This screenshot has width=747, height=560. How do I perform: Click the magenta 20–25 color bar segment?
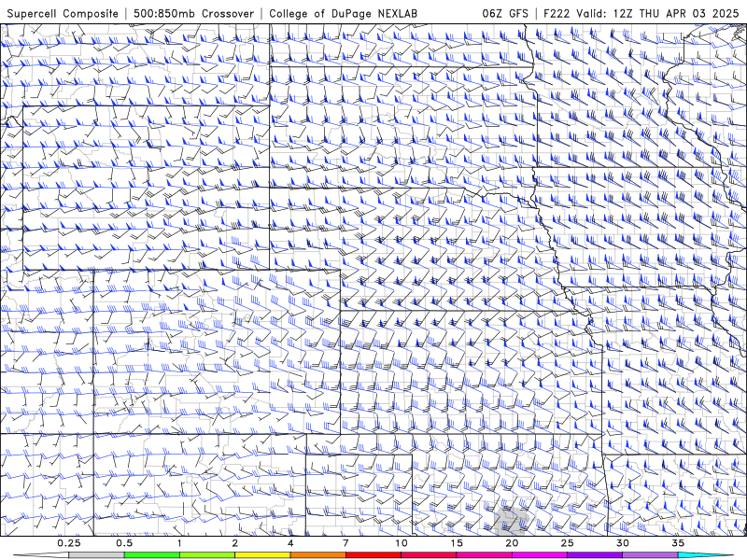[540, 555]
